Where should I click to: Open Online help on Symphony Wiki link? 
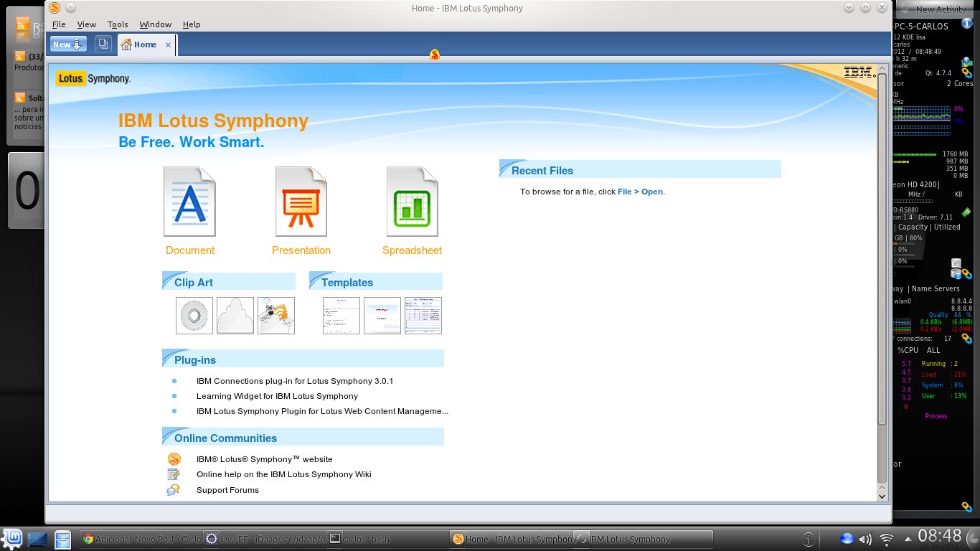coord(284,474)
